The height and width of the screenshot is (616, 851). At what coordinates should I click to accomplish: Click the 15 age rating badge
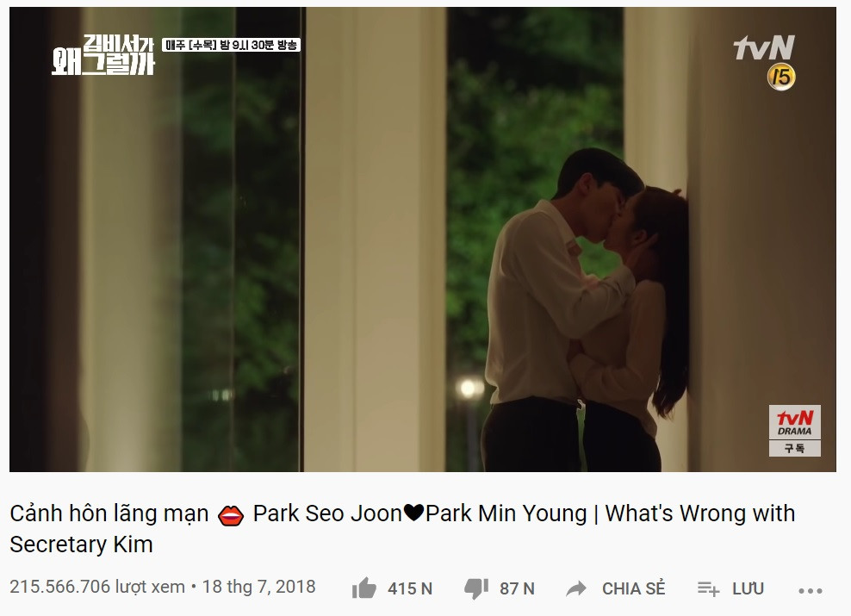click(781, 77)
